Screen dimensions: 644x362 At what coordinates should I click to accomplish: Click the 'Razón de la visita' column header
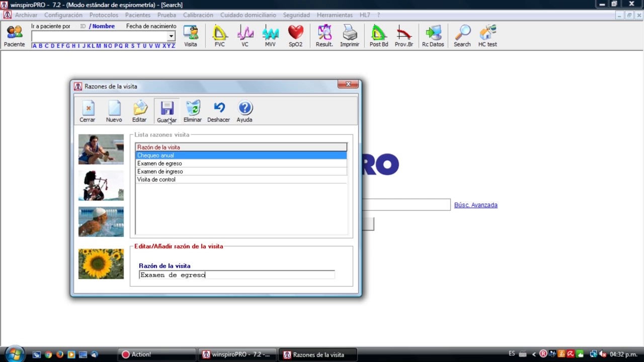[241, 147]
